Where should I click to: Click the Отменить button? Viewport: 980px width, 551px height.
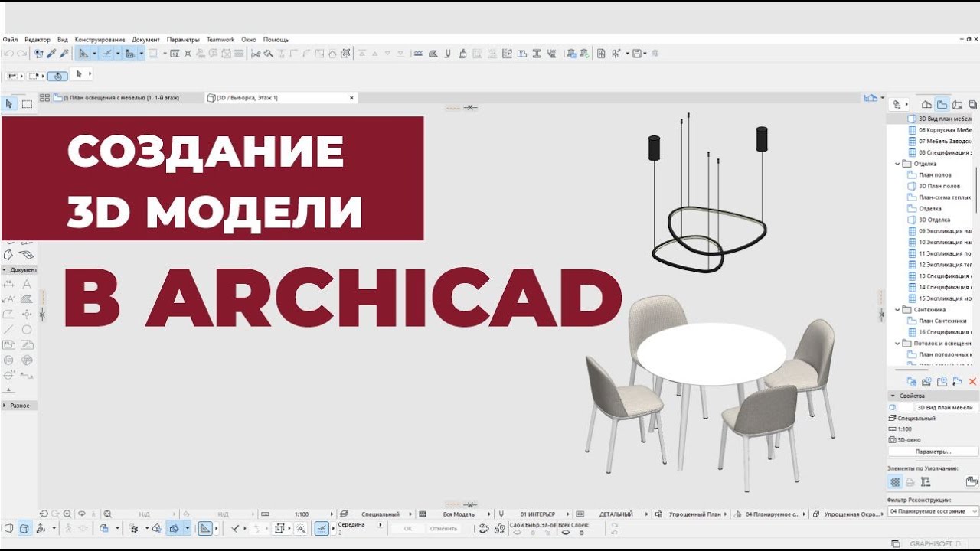(x=443, y=529)
